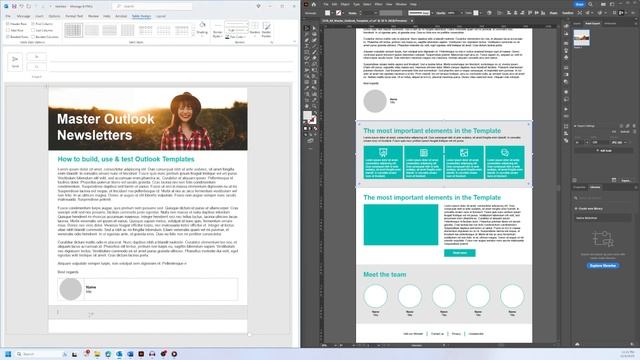Select the first grid table style thumbnail
Viewport: 640px width, 360px height.
point(73,30)
